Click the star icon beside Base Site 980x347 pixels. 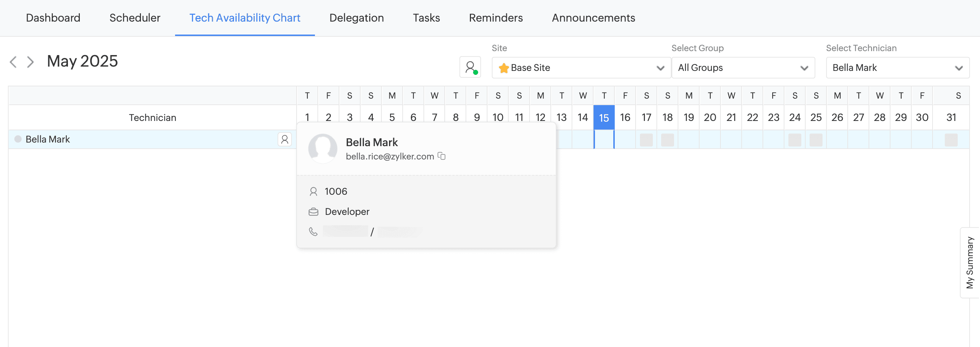(504, 68)
